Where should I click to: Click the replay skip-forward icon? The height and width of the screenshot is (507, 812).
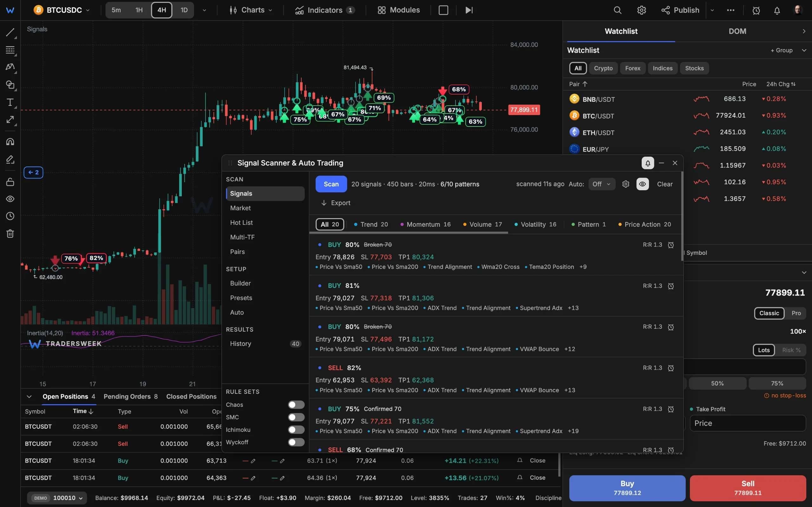pyautogui.click(x=469, y=10)
